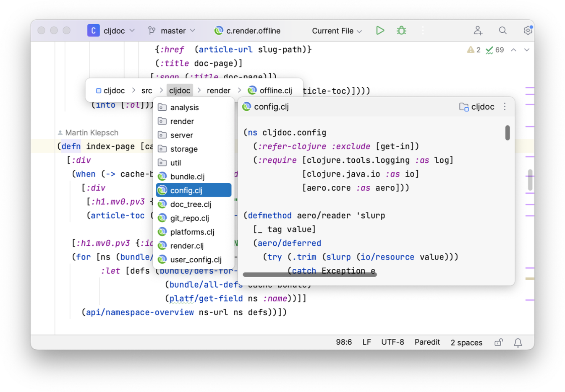The width and height of the screenshot is (565, 392).
Task: Select doc_tree.clj in the file list
Action: pyautogui.click(x=194, y=204)
